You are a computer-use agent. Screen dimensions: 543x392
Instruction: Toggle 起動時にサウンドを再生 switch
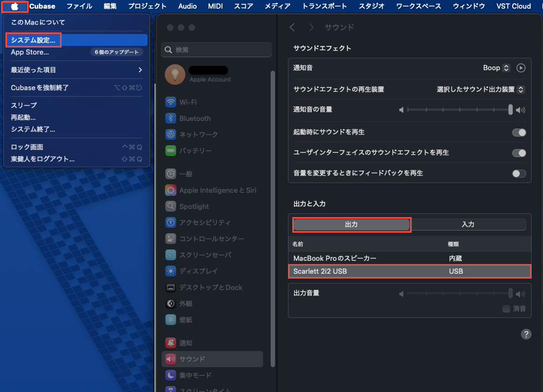click(519, 132)
